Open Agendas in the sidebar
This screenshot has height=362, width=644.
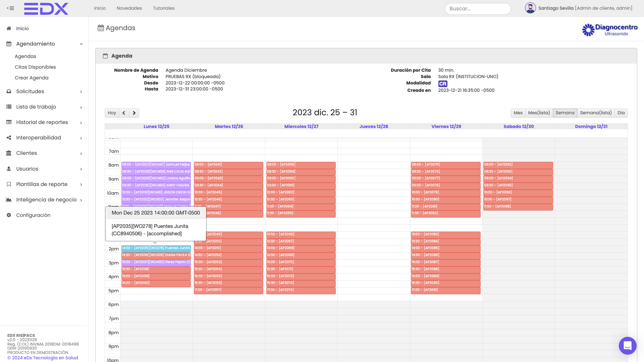click(x=25, y=56)
